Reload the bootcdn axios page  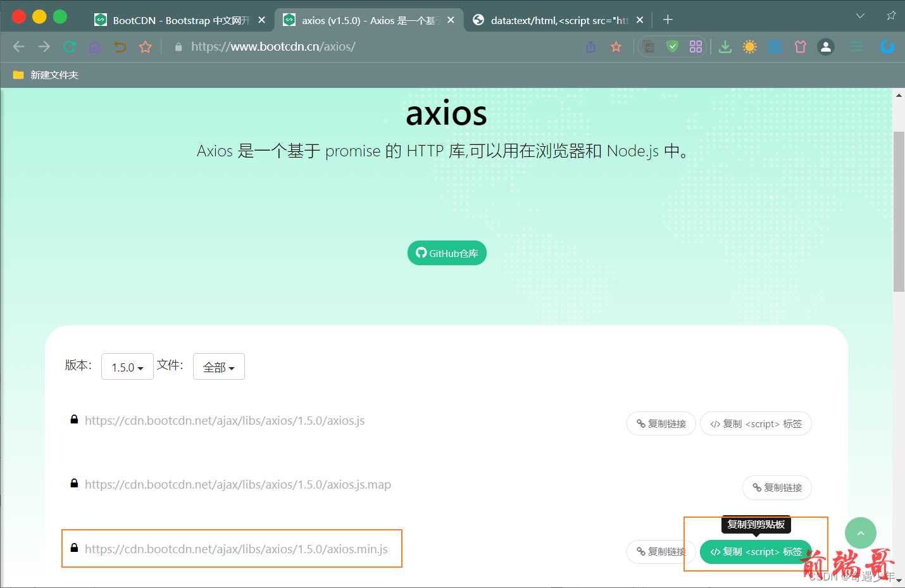70,46
